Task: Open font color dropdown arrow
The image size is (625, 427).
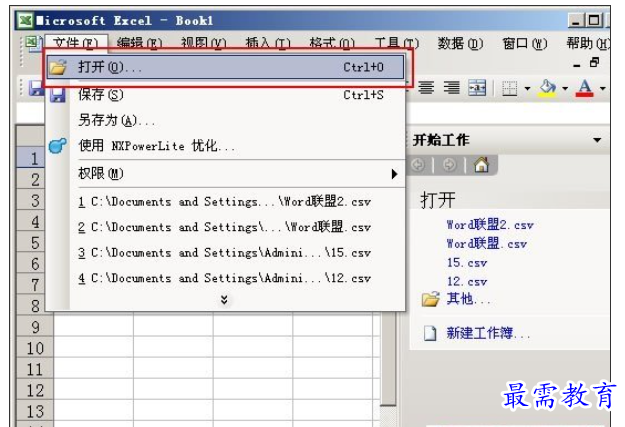Action: click(602, 88)
